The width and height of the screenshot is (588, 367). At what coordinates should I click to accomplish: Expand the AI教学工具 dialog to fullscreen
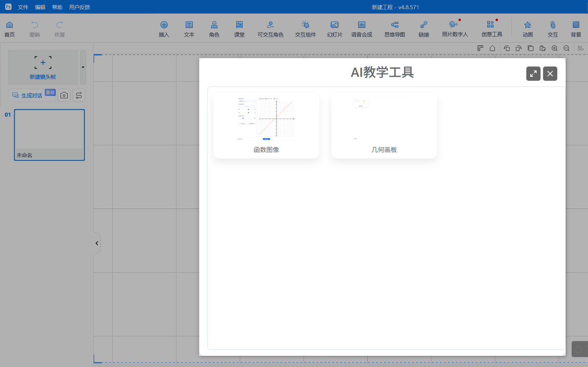533,74
